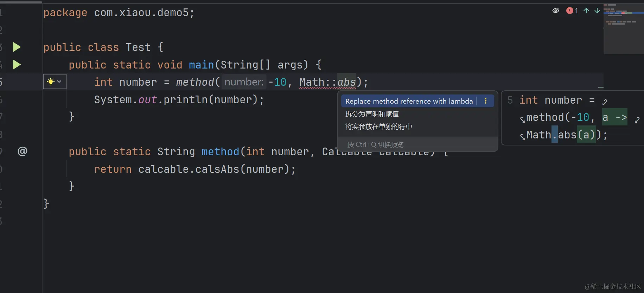The image size is (644, 293).
Task: Run the Test class with gutter arrow
Action: click(17, 47)
